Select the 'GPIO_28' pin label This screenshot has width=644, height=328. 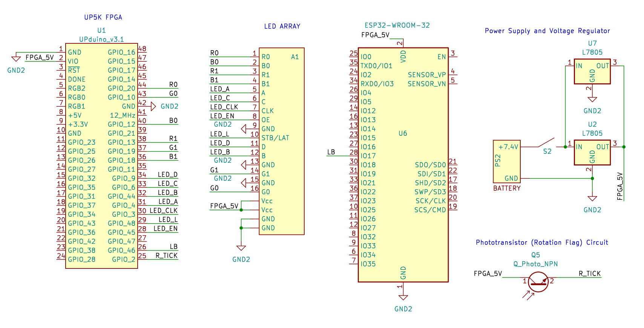(x=81, y=259)
